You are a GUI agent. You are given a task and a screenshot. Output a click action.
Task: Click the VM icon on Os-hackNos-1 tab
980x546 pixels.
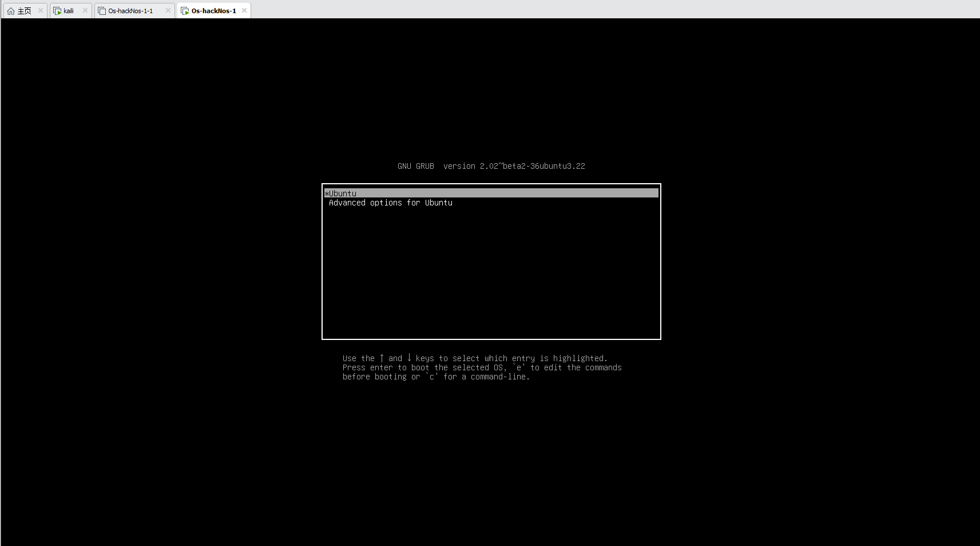tap(185, 11)
